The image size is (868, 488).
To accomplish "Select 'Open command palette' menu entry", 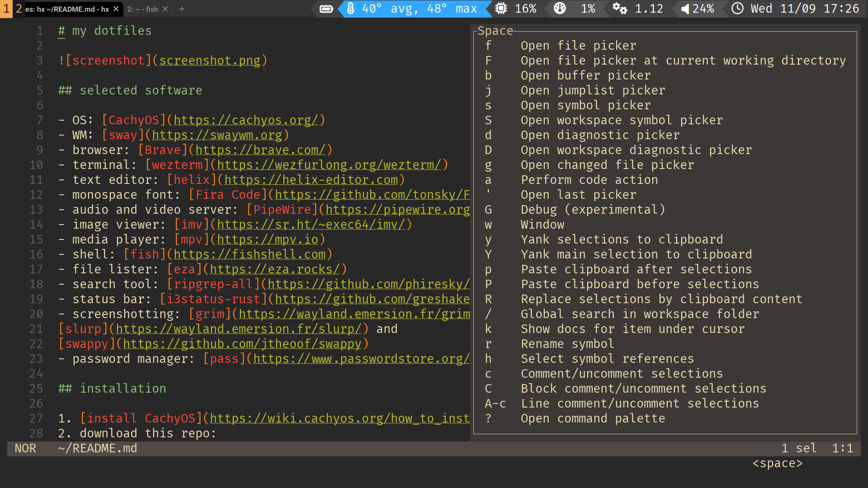I will tap(593, 418).
